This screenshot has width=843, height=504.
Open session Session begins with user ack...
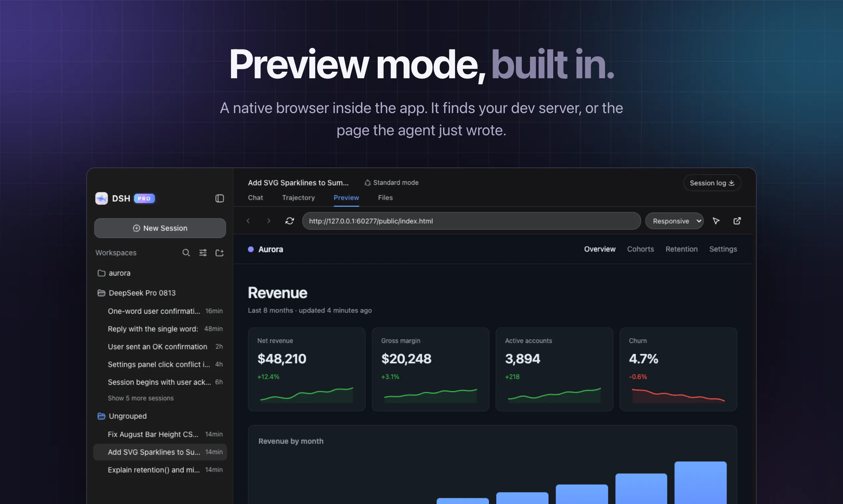[x=160, y=382]
